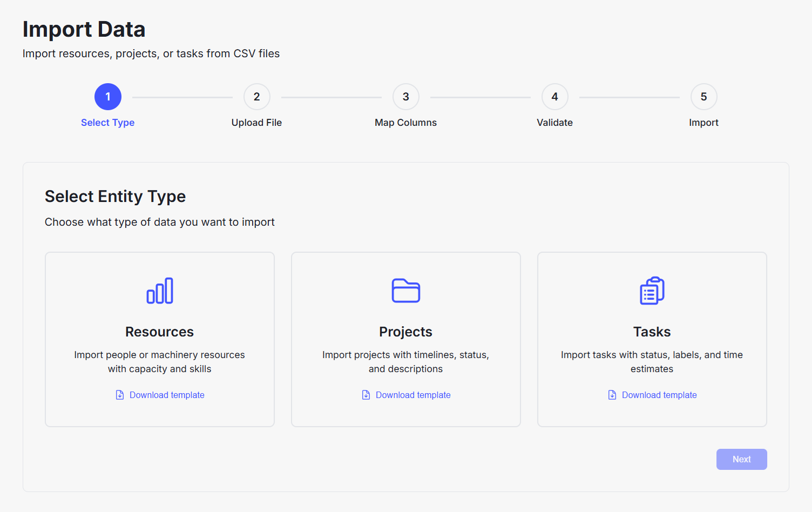This screenshot has width=812, height=512.
Task: Click the step 1 numbered circle
Action: [x=107, y=97]
